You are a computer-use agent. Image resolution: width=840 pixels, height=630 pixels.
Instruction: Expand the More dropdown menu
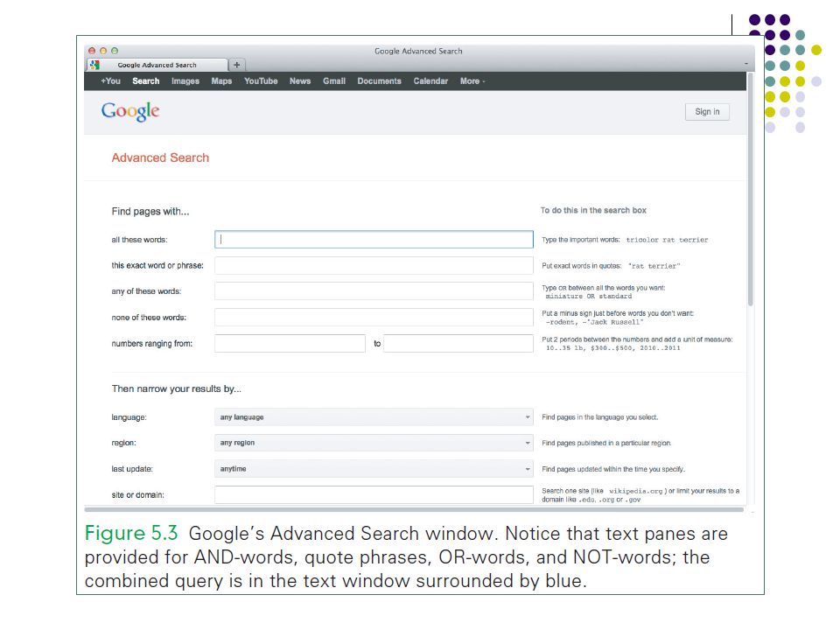pyautogui.click(x=472, y=80)
